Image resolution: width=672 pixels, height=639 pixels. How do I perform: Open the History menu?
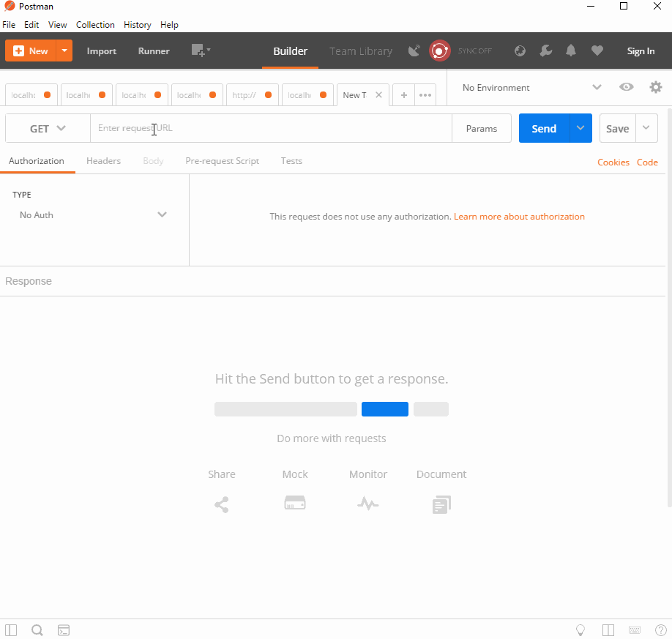[137, 25]
